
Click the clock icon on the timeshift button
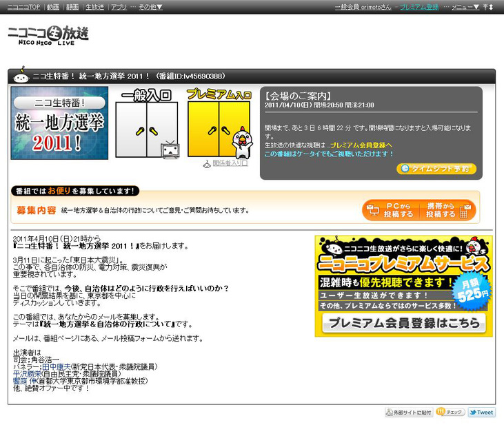tap(405, 169)
